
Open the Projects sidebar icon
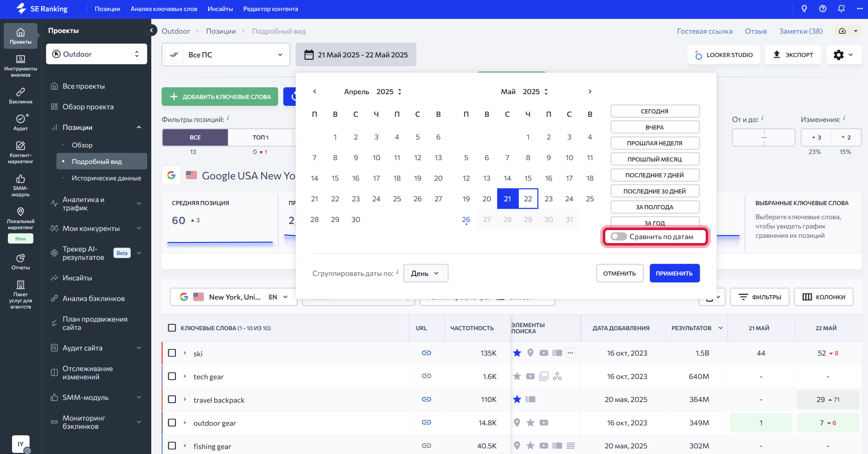[21, 36]
